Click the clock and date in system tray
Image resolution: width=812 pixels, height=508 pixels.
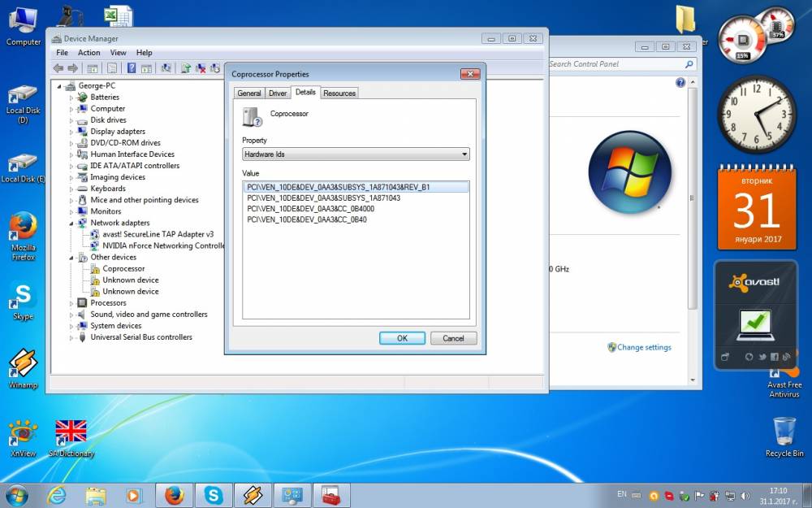[x=778, y=496]
